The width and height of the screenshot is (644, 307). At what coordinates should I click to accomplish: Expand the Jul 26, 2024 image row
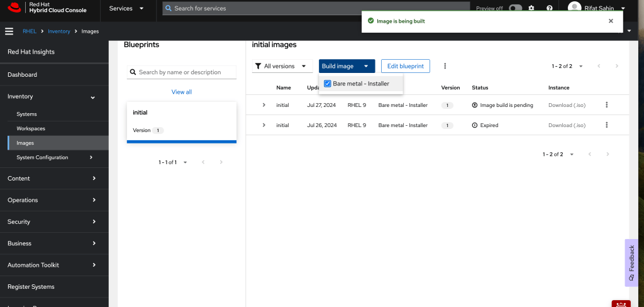point(264,125)
